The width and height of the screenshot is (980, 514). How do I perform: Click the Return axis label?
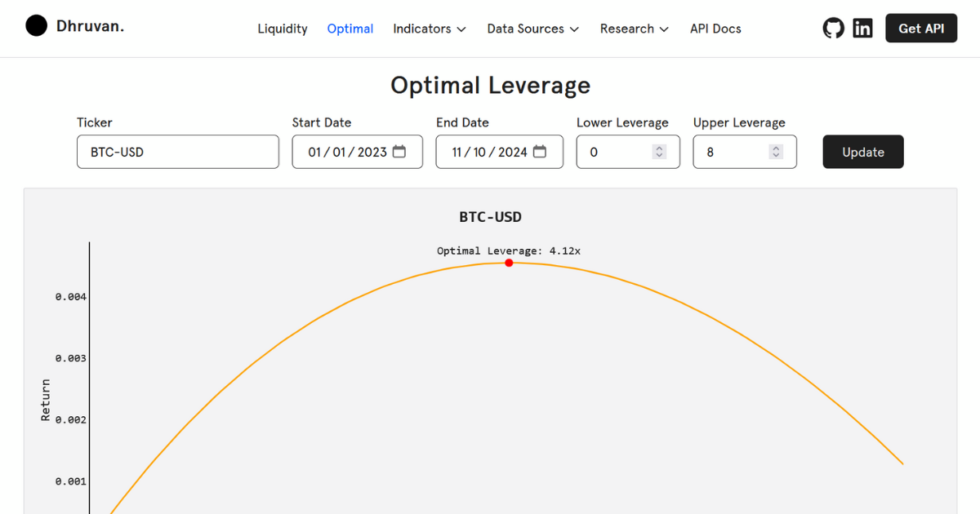(46, 400)
